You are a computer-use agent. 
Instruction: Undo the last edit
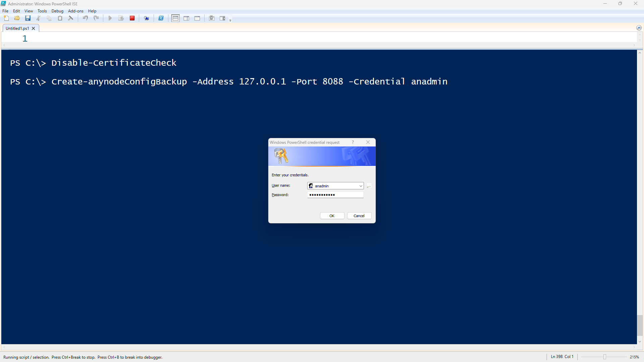(85, 18)
